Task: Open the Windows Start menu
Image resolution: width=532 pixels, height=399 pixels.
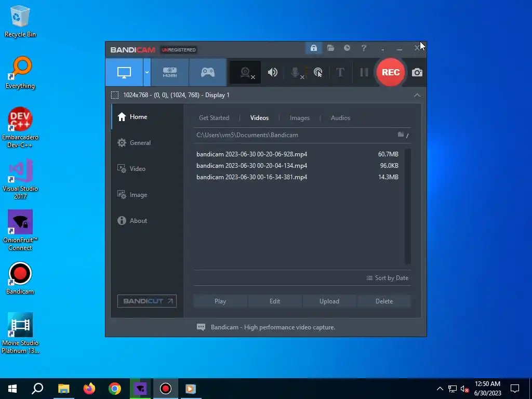Action: 12,389
